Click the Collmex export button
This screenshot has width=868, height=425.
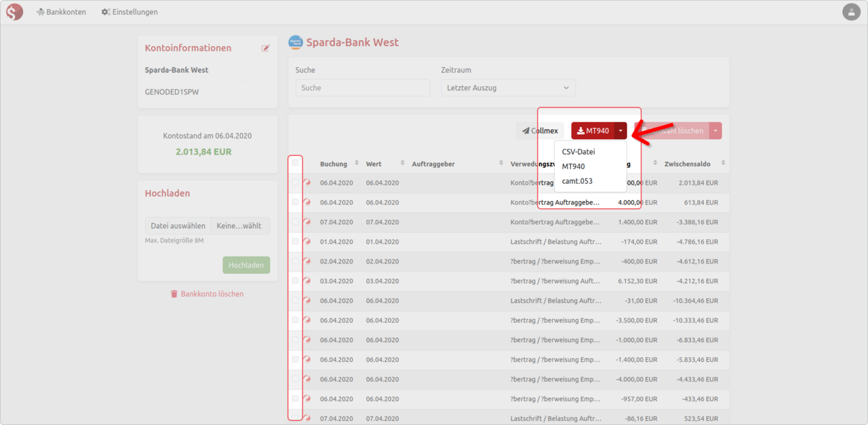(540, 131)
